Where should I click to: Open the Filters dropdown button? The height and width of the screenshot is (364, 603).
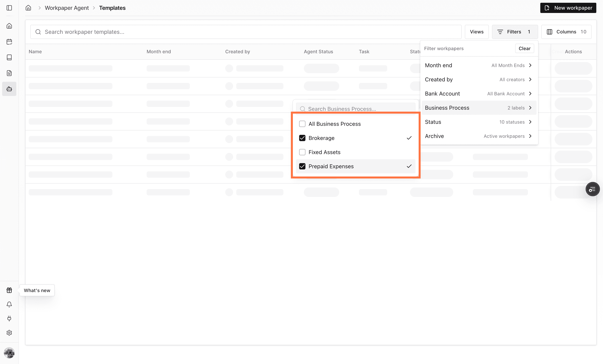click(x=515, y=32)
